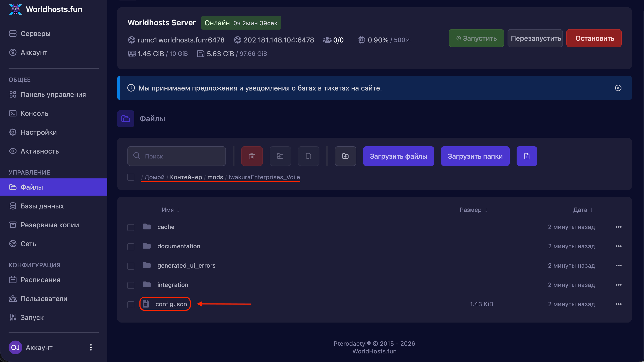Tick the checkbox for cache folder
The image size is (644, 362).
(131, 227)
